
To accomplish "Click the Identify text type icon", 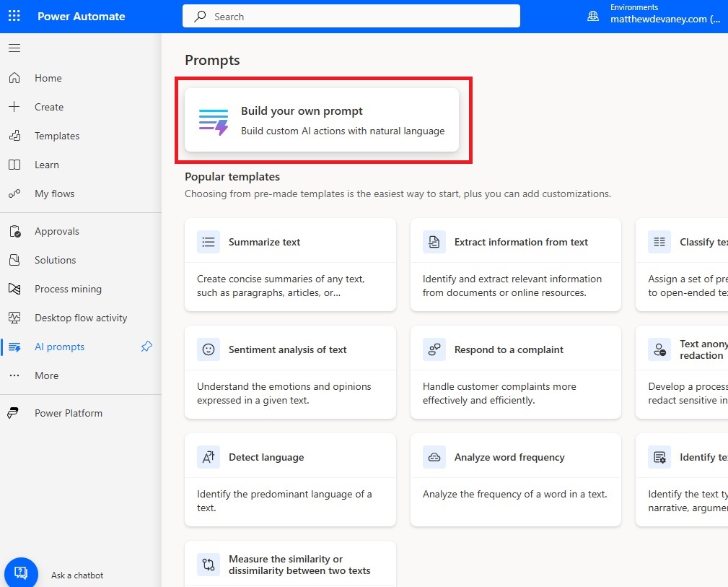I will tap(659, 457).
